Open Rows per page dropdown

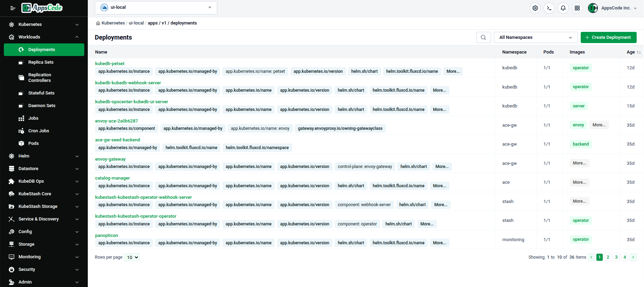(x=132, y=257)
